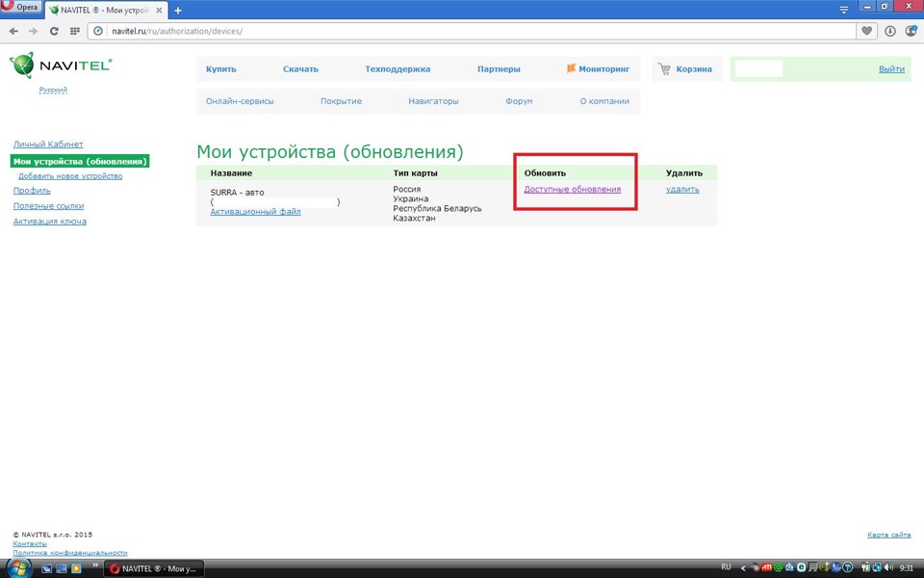
Task: Download the Активационный файл
Action: 255,212
